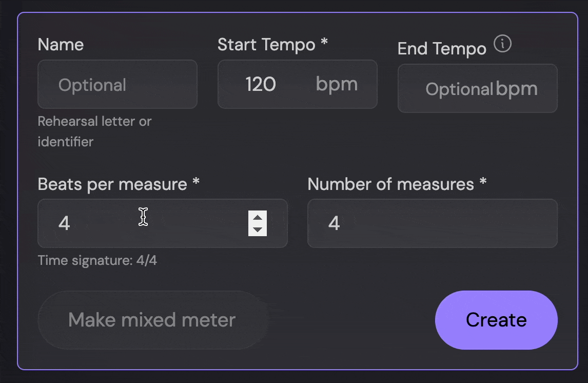Click the Beats per measure spinner control
This screenshot has height=383, width=588.
click(x=257, y=223)
